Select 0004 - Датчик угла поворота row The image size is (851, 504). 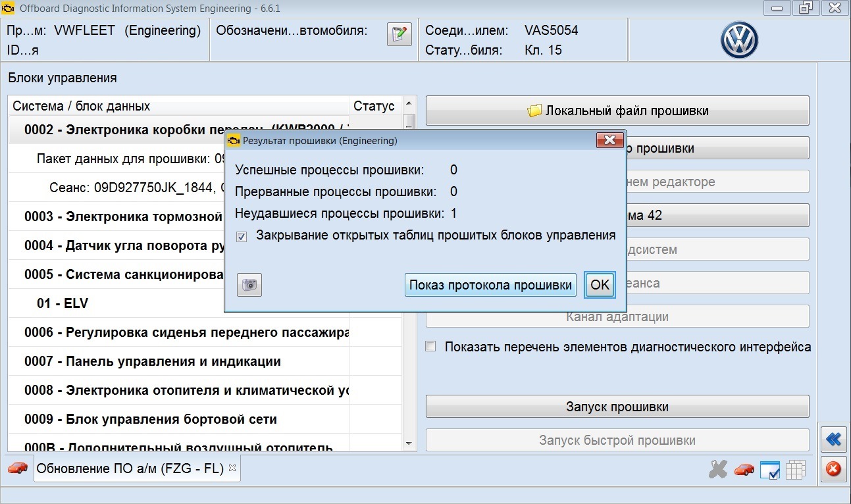(x=205, y=245)
